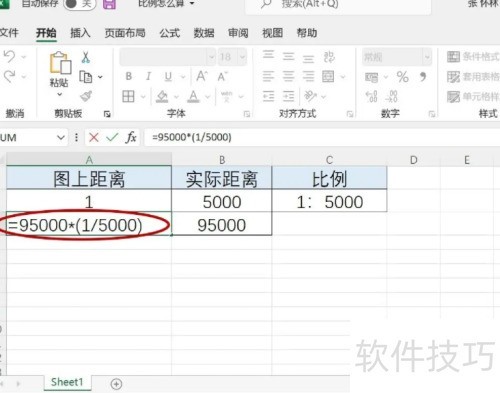Toggle the AutoSave switch
Image resolution: width=500 pixels, height=393 pixels.
[x=80, y=4]
